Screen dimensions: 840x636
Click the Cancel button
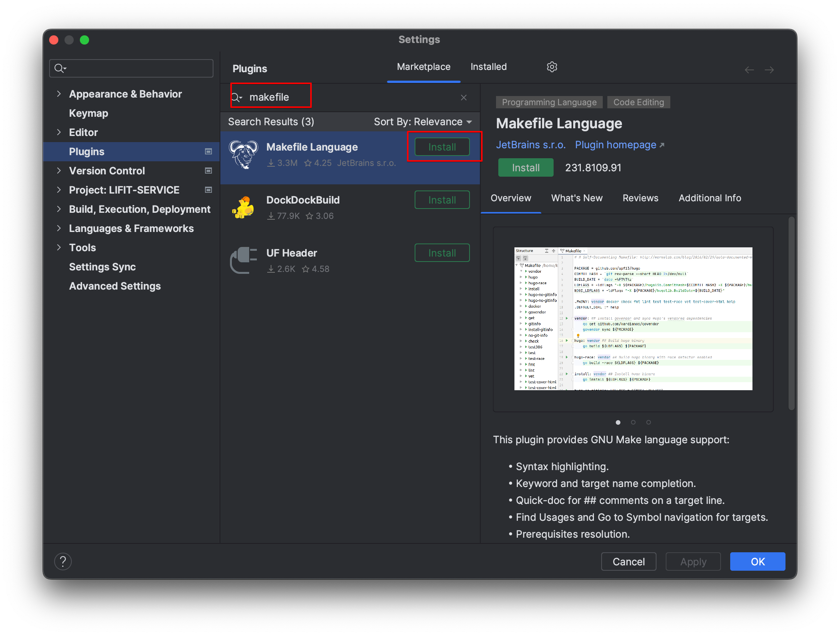628,561
